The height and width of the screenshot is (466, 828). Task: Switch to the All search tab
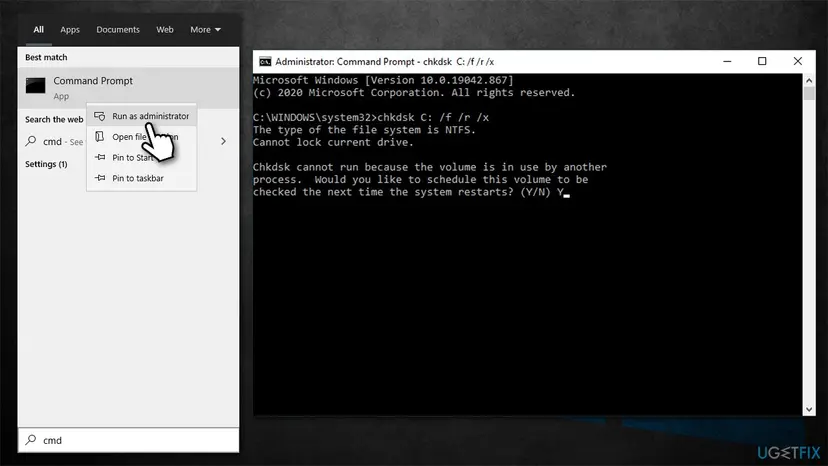click(39, 30)
